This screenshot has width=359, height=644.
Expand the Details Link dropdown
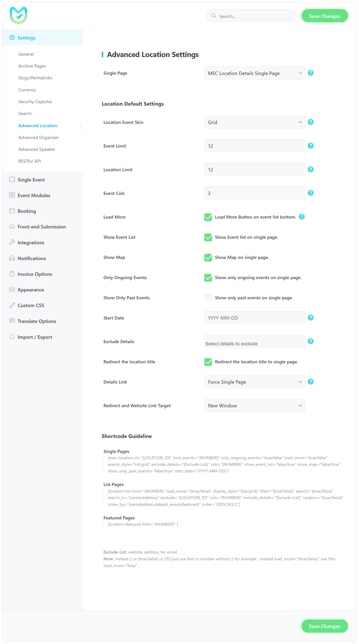[x=254, y=382]
